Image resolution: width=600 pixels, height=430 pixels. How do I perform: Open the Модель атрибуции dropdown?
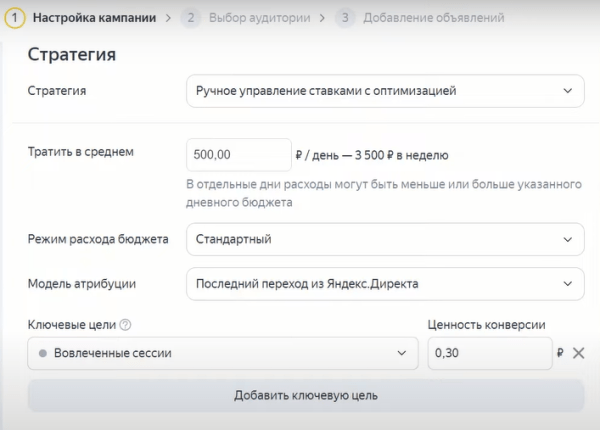click(x=385, y=284)
